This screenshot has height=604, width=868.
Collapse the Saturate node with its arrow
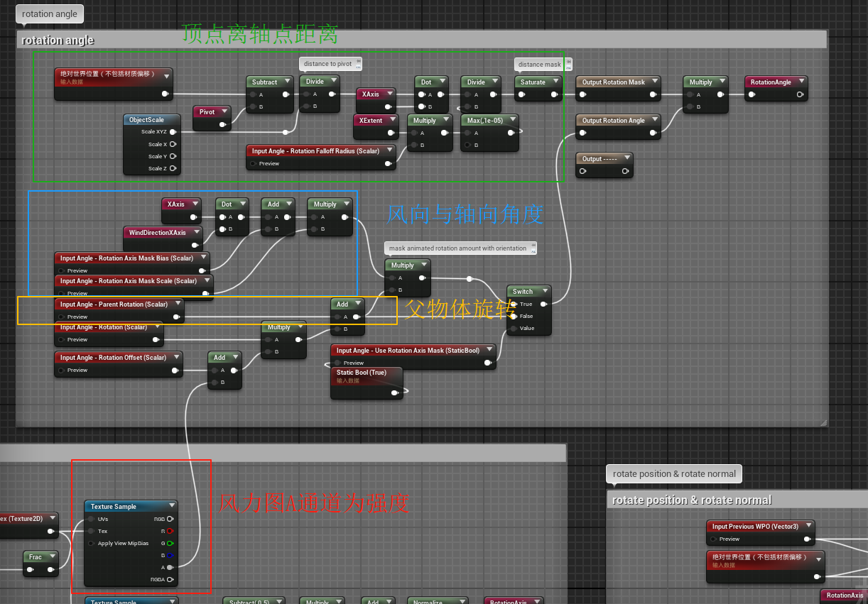(x=555, y=82)
